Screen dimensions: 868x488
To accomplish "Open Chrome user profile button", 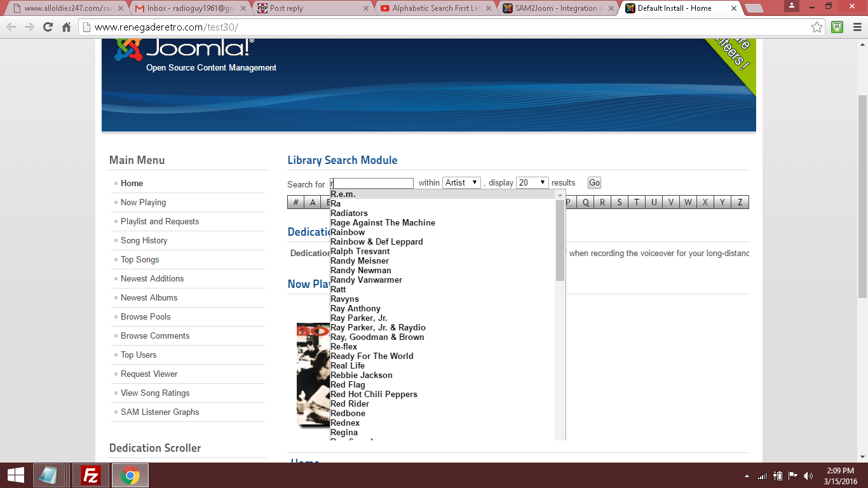I will pos(792,6).
